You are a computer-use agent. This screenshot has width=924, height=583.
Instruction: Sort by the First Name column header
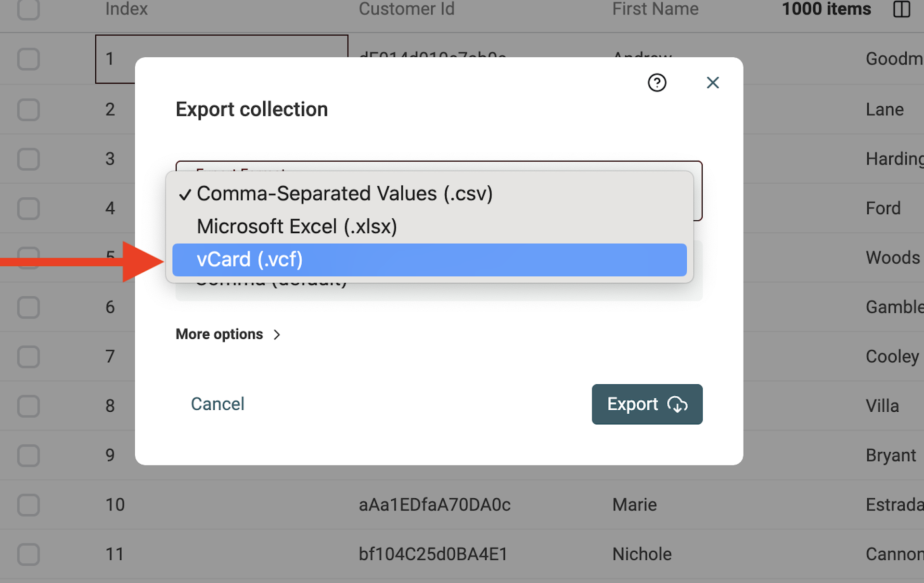point(655,9)
